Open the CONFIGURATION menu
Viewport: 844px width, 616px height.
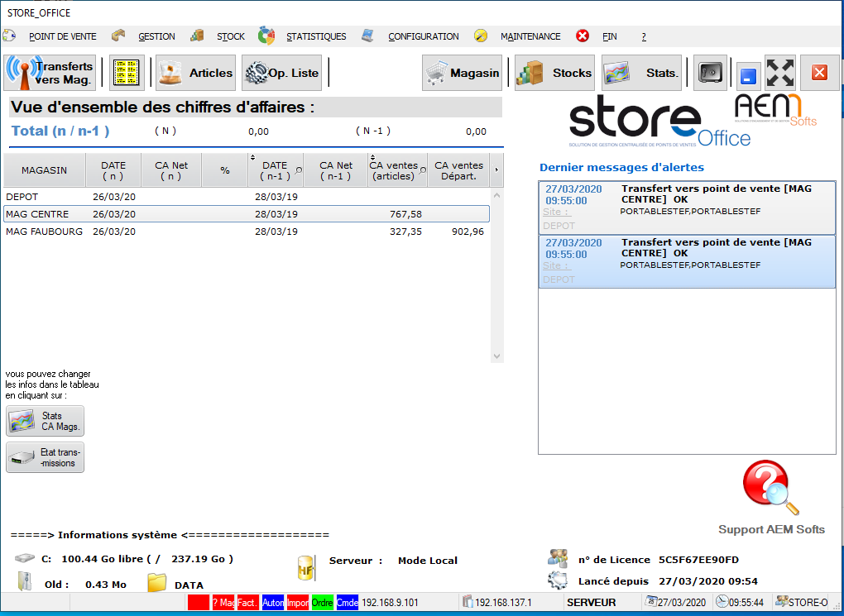(423, 36)
